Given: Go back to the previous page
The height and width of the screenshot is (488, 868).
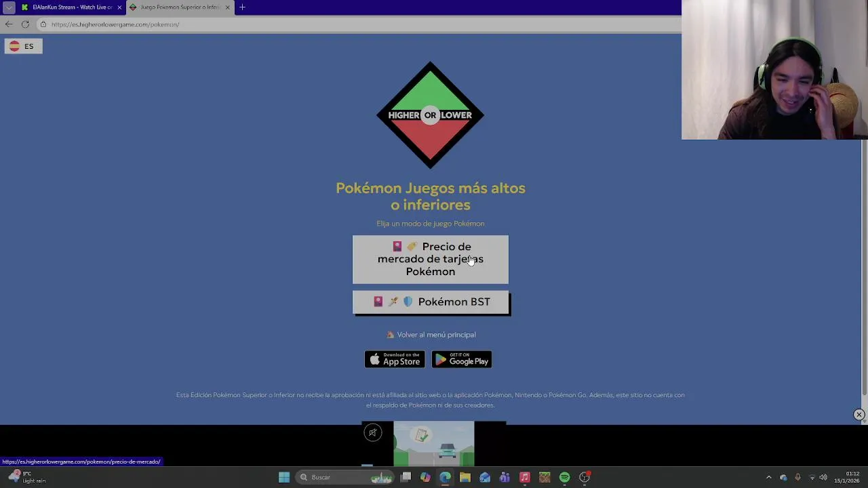Looking at the screenshot, I should tap(9, 24).
